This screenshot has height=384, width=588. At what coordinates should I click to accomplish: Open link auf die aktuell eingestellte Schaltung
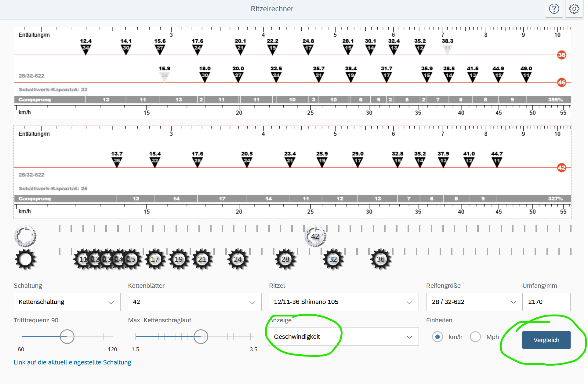(x=72, y=362)
